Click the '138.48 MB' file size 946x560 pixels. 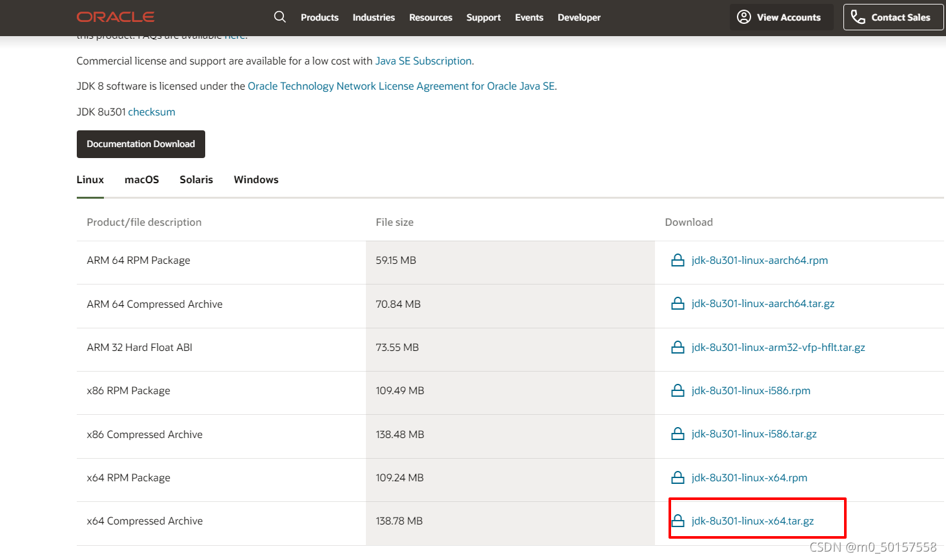[400, 434]
